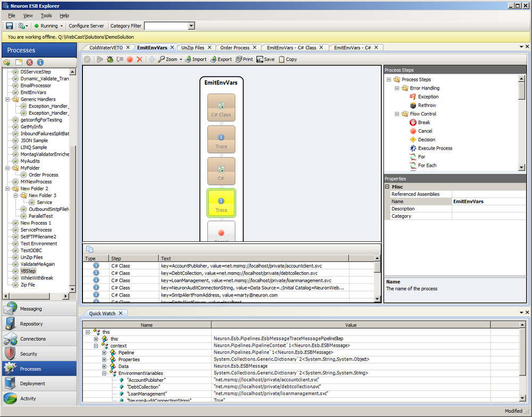
Task: Click the Print button
Action: (x=244, y=60)
